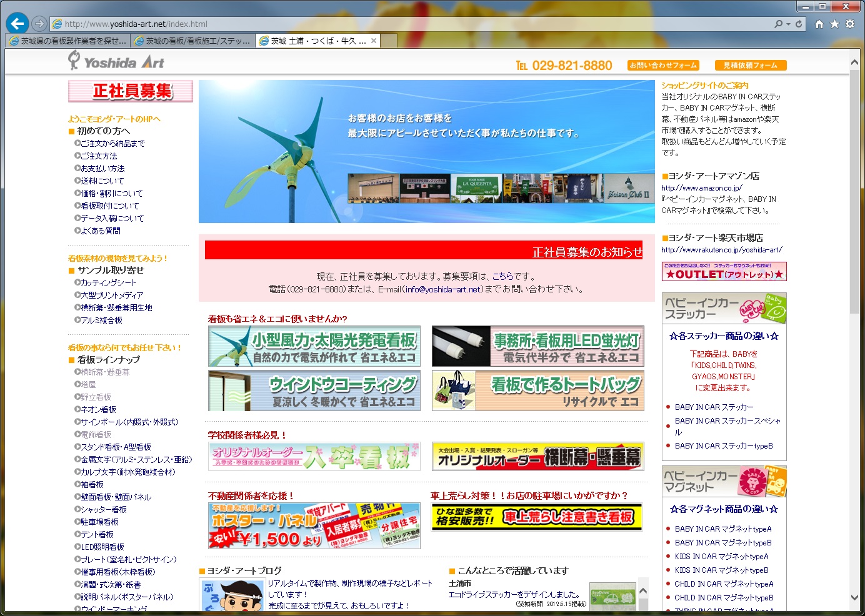The height and width of the screenshot is (616, 865).
Task: Open カッティングシート sample link
Action: coord(108,282)
